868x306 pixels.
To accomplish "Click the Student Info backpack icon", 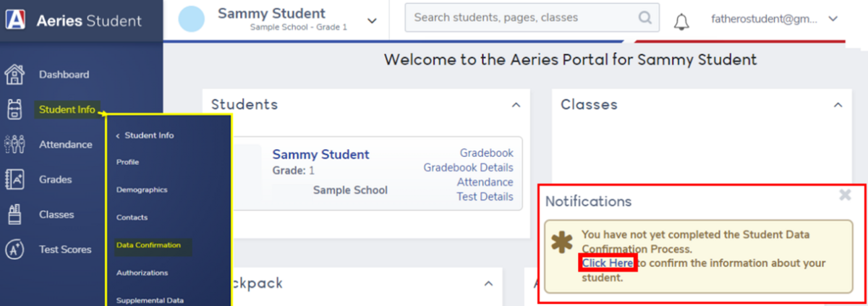I will (14, 110).
